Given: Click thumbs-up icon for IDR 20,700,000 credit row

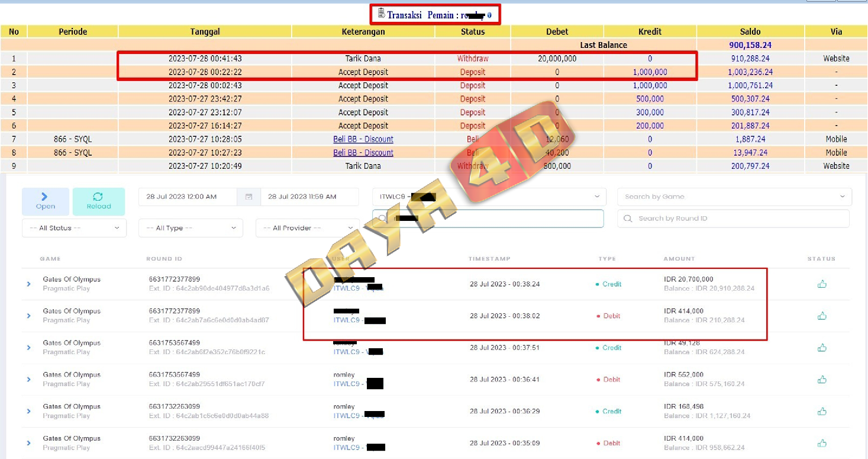Looking at the screenshot, I should pos(822,284).
